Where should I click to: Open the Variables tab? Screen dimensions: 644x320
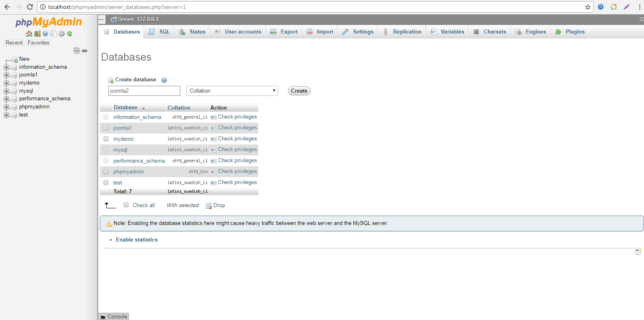tap(447, 32)
